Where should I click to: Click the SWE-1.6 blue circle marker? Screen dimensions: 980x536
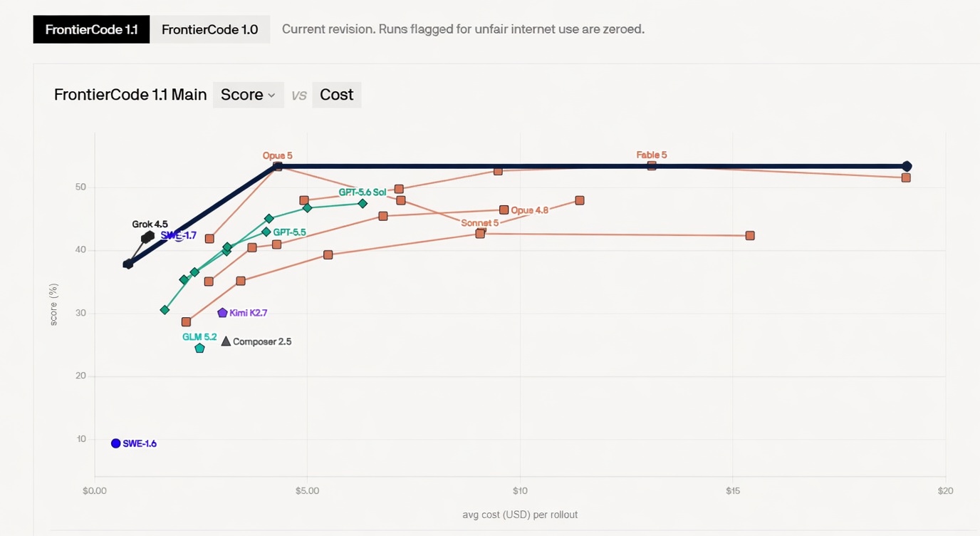tap(116, 443)
